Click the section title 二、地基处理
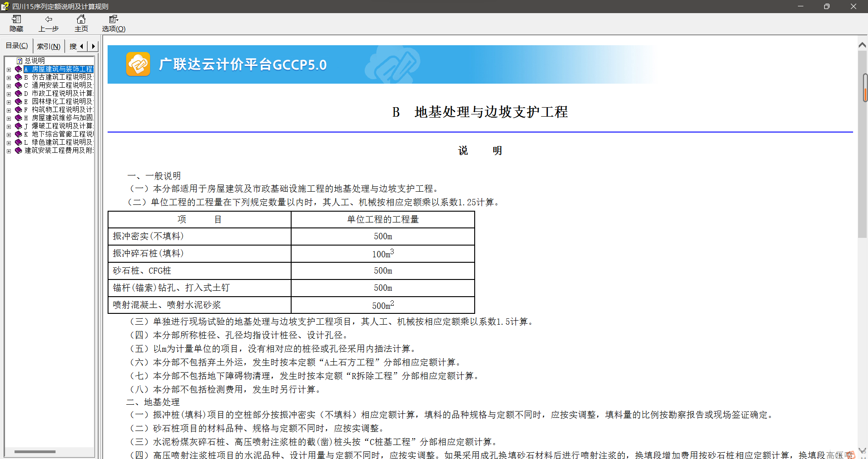Viewport: 868px width, 459px height. (153, 402)
